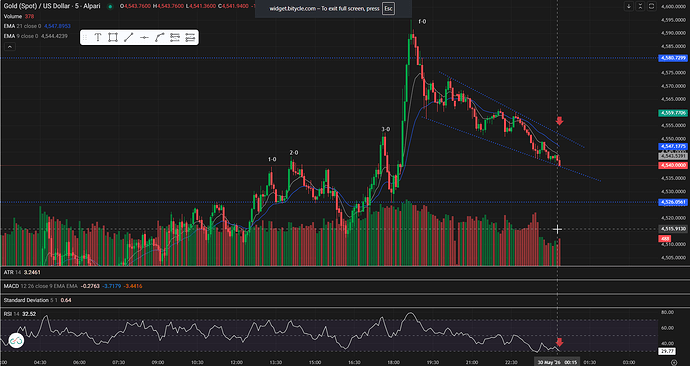Image resolution: width=690 pixels, height=366 pixels.
Task: Click the EMA 21 value 4,547.8953
Action: click(x=57, y=26)
